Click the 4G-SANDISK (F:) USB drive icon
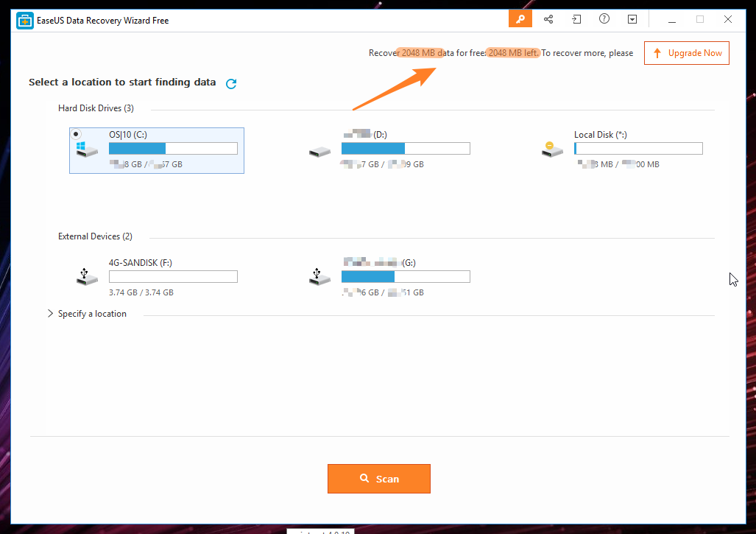The height and width of the screenshot is (534, 756). 87,277
